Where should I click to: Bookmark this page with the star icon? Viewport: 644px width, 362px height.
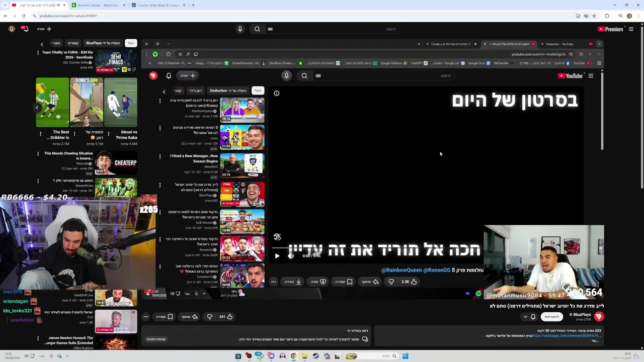point(594,16)
